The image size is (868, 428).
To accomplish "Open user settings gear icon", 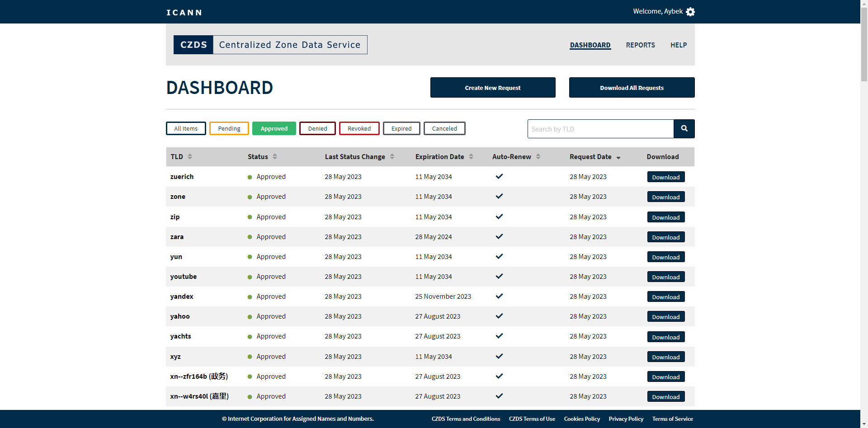I will point(690,12).
